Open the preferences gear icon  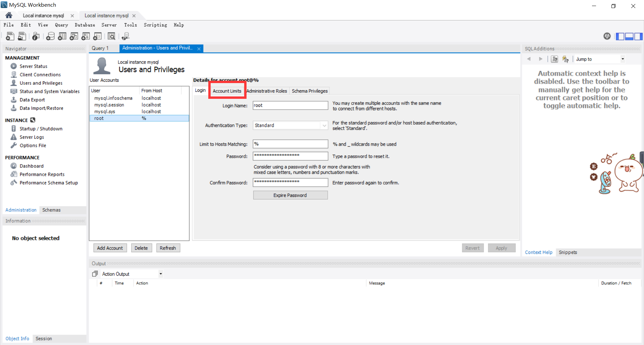pos(607,36)
